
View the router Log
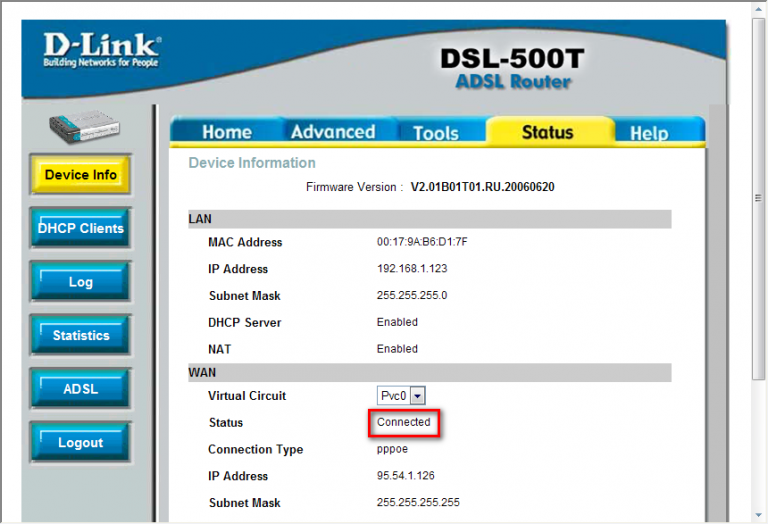81,282
